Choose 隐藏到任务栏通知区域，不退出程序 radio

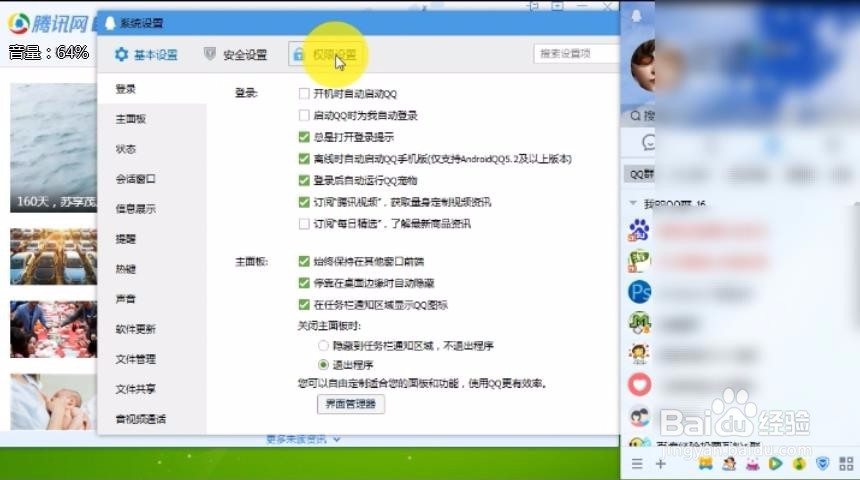point(323,346)
